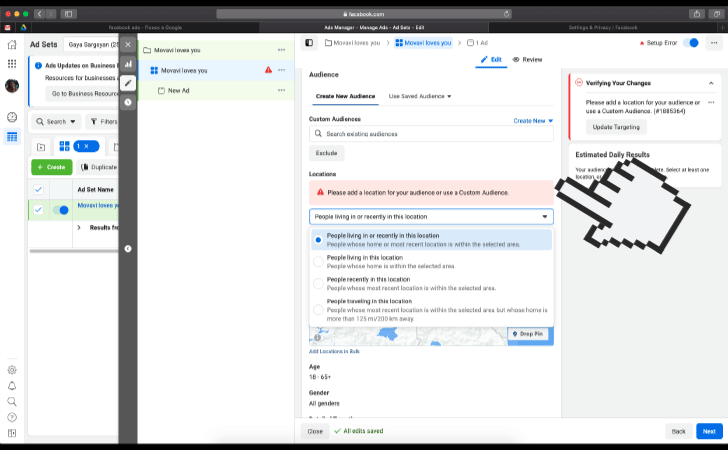This screenshot has height=450, width=728.
Task: Click the blue Next button
Action: tap(709, 431)
